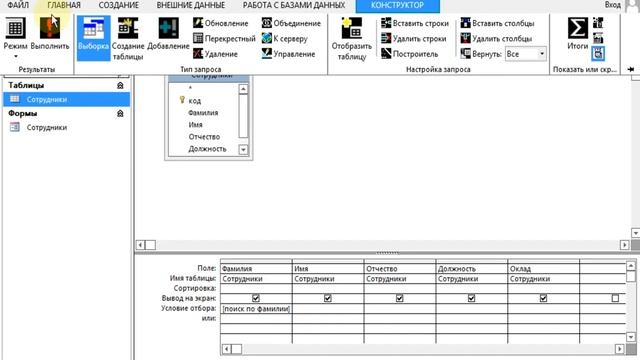Image resolution: width=640 pixels, height=360 pixels.
Task: Click the key icon next to Код
Action: click(182, 100)
